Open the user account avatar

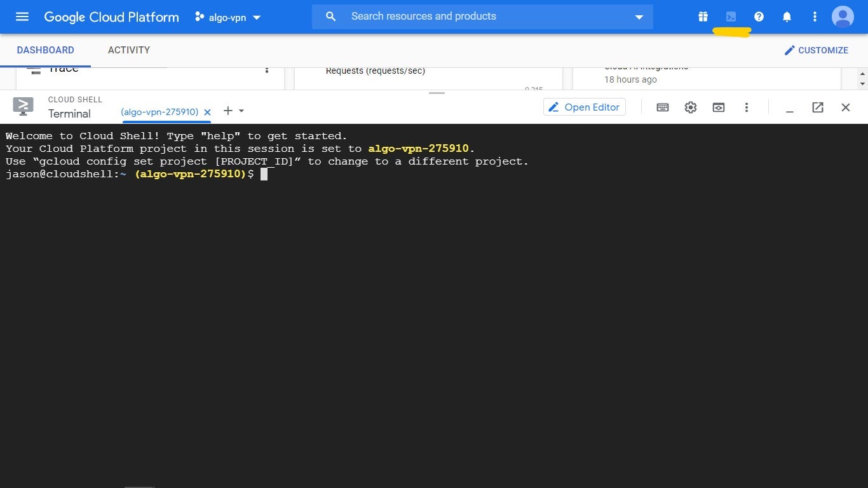coord(843,17)
